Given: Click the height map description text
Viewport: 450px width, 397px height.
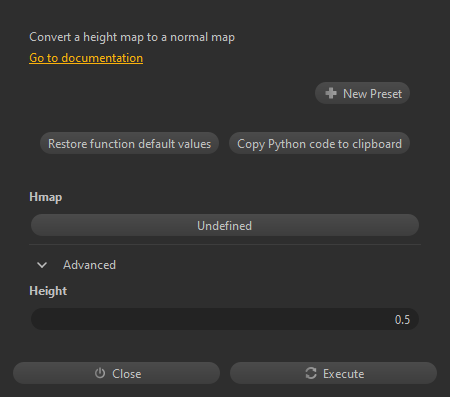Looking at the screenshot, I should click(x=132, y=37).
